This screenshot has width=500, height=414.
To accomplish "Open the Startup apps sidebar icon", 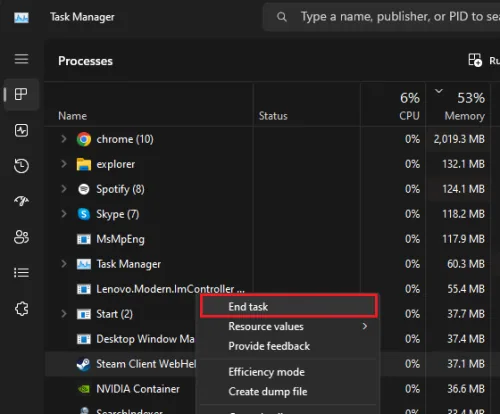I will (x=21, y=201).
